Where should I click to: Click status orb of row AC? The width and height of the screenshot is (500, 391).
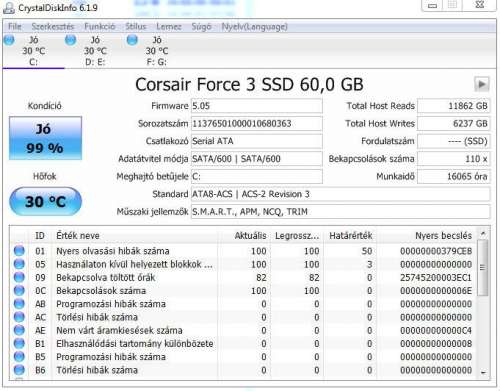click(19, 317)
